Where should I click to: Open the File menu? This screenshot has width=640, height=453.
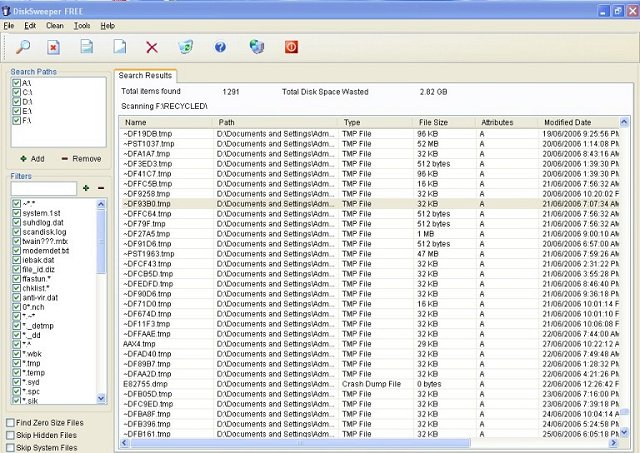pos(9,24)
